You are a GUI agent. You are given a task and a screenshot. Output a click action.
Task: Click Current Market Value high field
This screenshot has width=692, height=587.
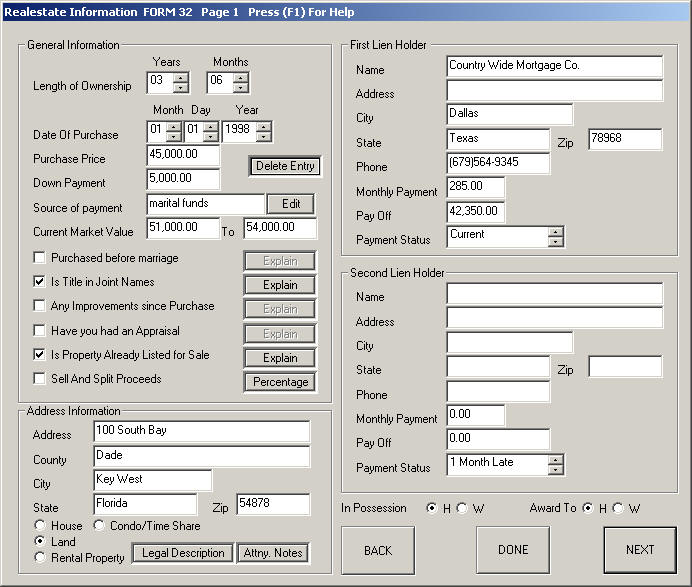(x=280, y=229)
